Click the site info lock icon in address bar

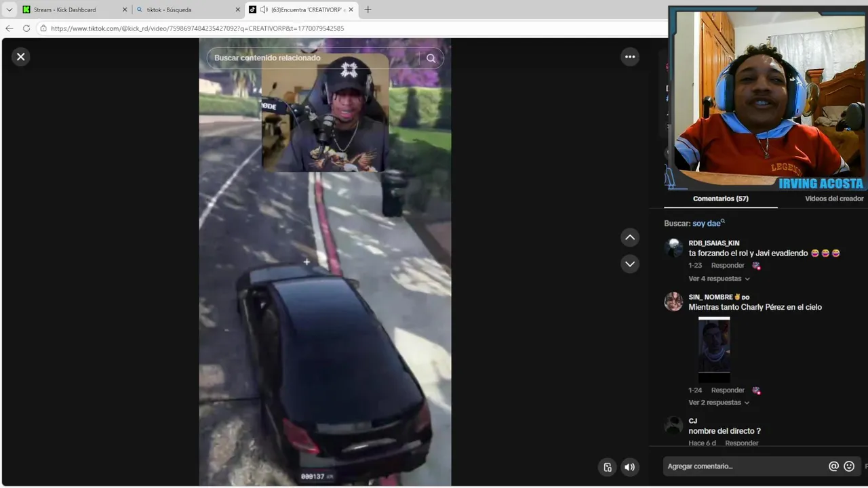43,28
